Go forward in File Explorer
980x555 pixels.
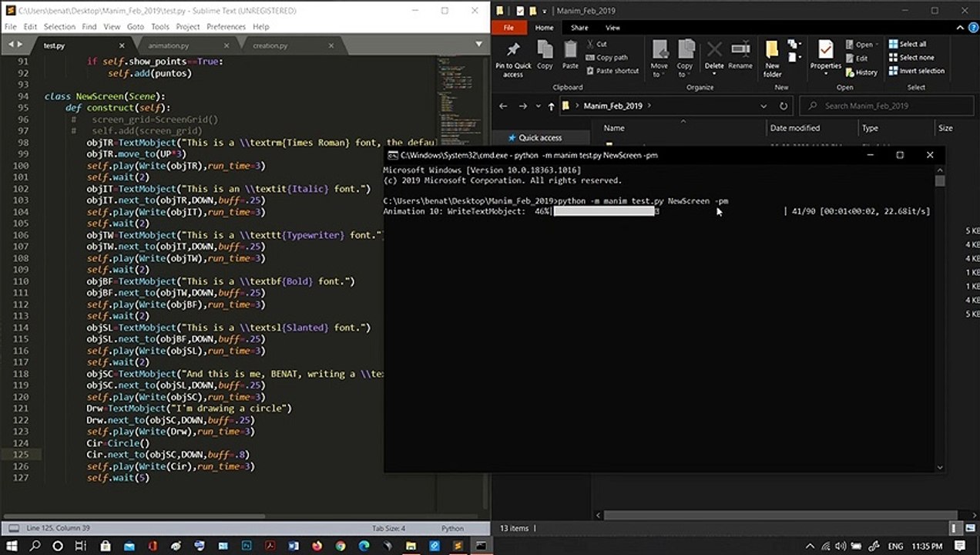[523, 106]
